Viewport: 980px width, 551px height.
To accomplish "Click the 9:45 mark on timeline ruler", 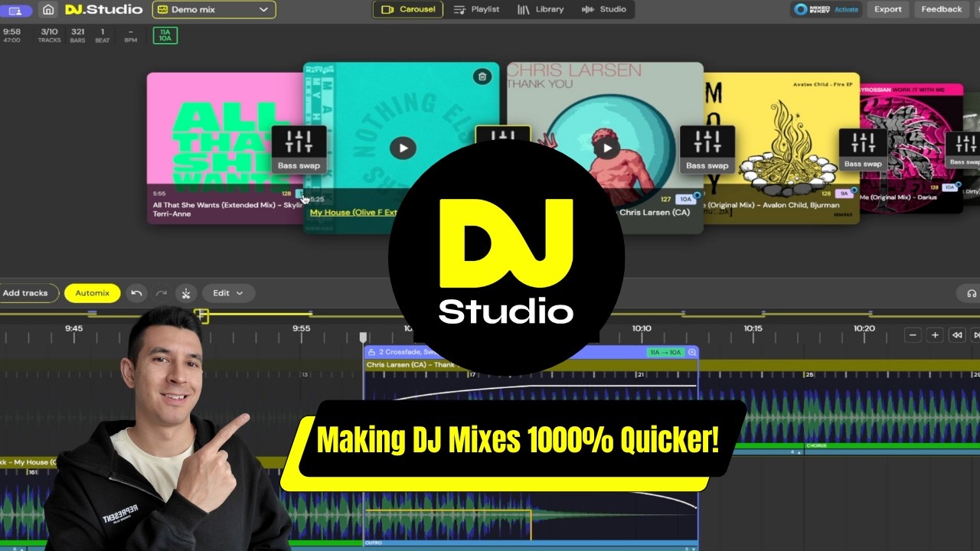I will (73, 328).
